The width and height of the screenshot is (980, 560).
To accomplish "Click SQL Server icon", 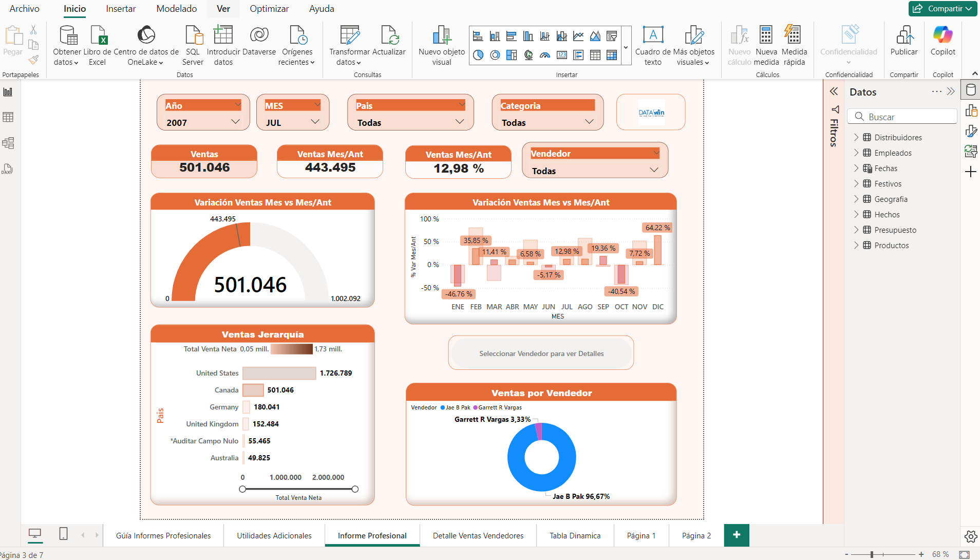I will (x=193, y=35).
